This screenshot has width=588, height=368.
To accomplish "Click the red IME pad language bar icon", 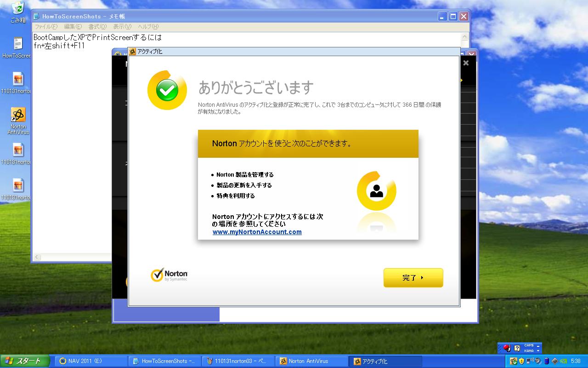I will (507, 348).
